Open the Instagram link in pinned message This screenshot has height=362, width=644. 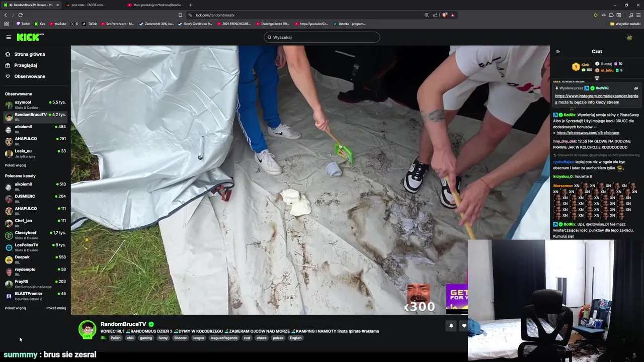pos(597,96)
